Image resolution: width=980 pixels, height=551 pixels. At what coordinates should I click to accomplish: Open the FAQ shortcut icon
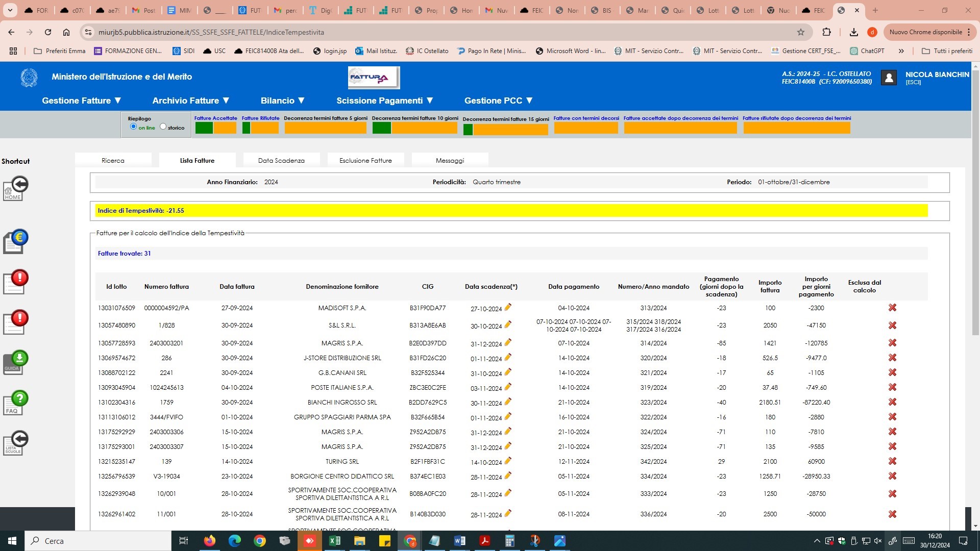tap(15, 403)
